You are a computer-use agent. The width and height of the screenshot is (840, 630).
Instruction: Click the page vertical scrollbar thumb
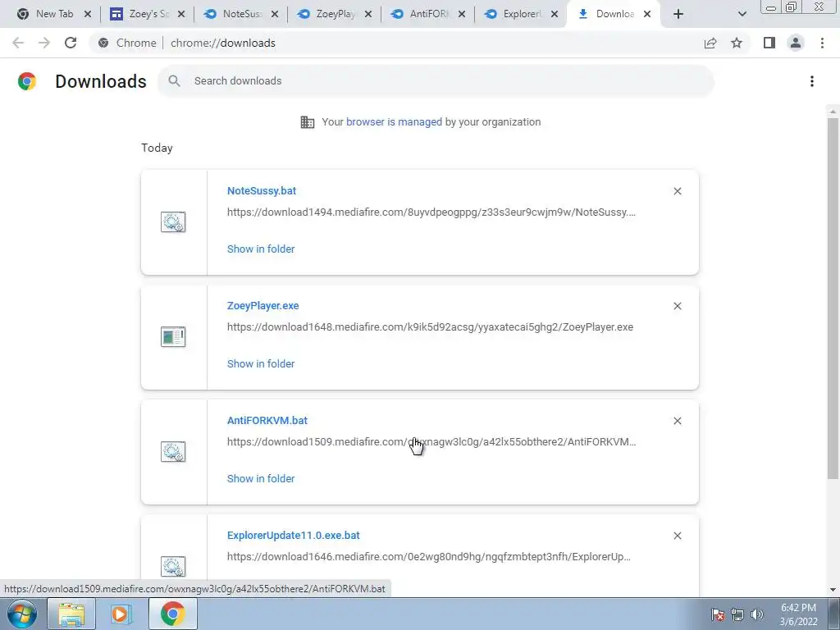coord(833,298)
